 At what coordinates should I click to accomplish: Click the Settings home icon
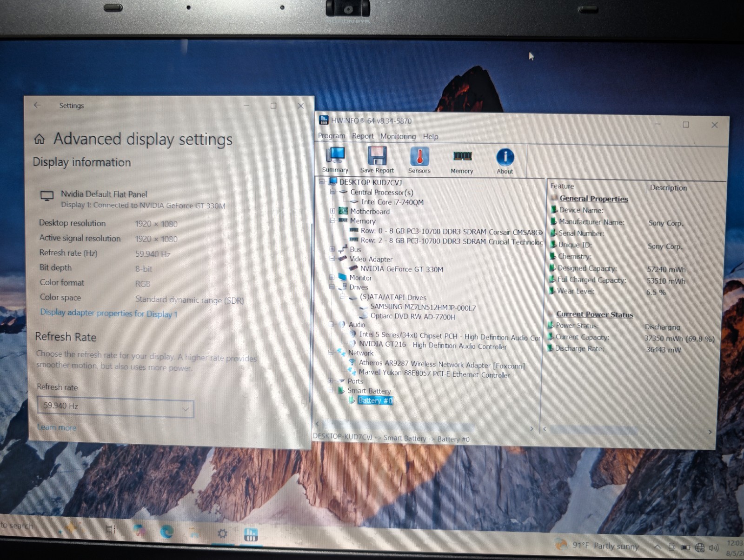tap(40, 139)
